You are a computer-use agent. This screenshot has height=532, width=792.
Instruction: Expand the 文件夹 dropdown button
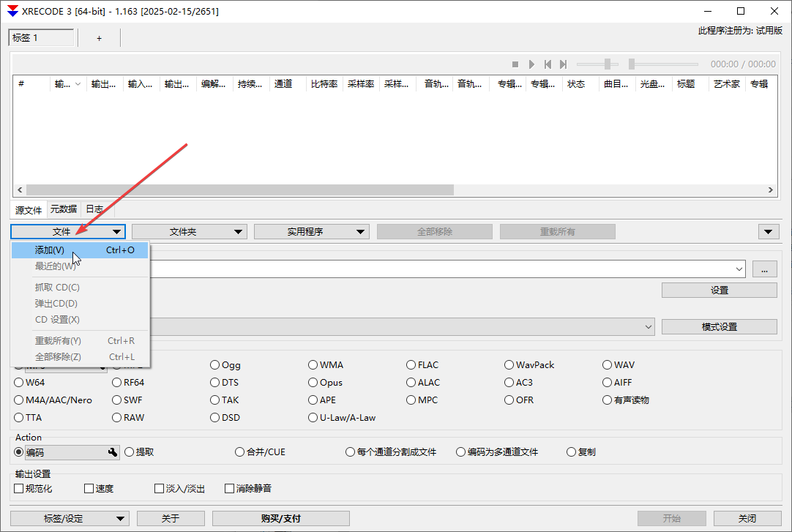pyautogui.click(x=189, y=232)
